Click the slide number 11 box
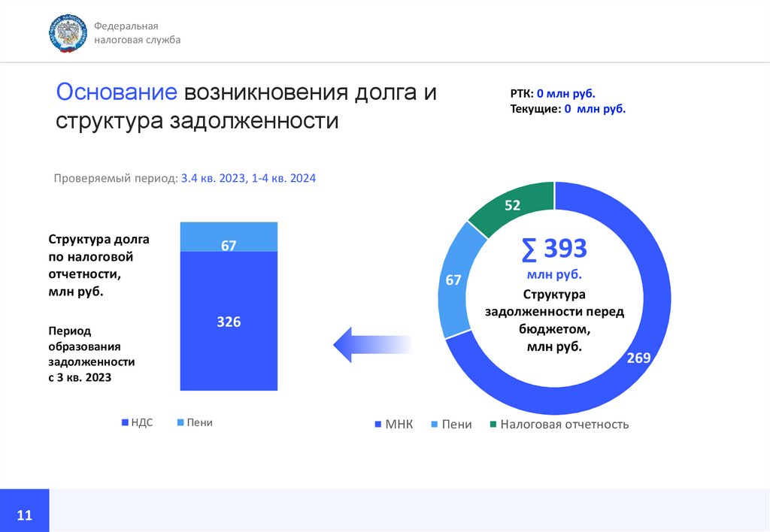This screenshot has width=770, height=532. [25, 510]
